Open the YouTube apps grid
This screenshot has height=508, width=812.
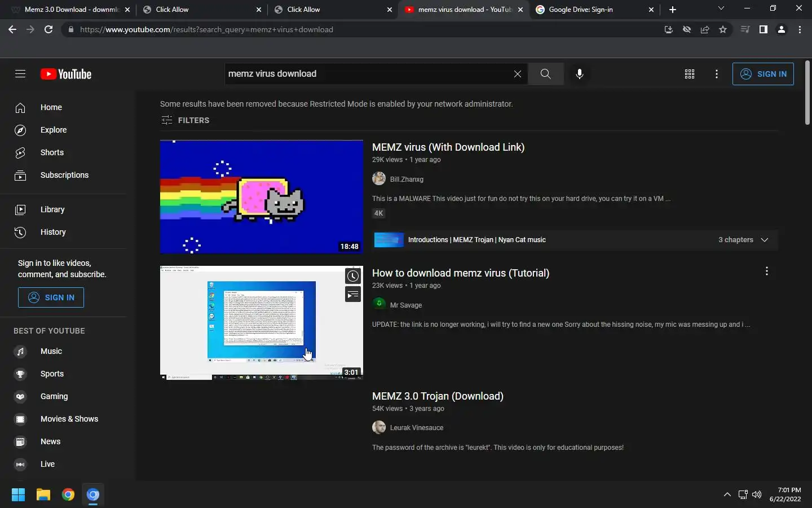[690, 74]
